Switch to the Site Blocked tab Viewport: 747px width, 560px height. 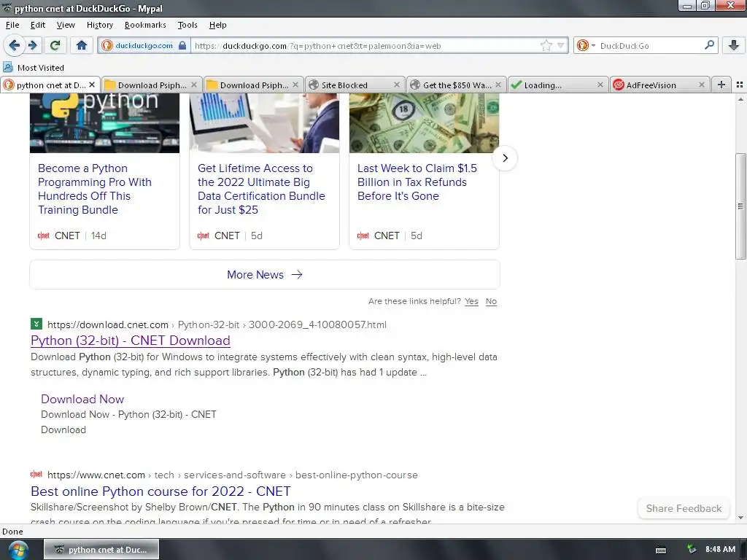(x=355, y=85)
